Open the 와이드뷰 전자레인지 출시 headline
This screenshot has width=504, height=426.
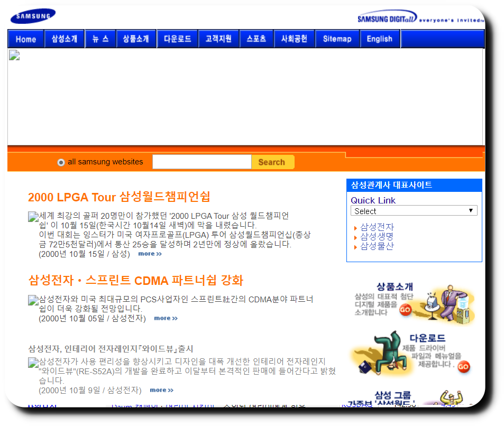[111, 349]
